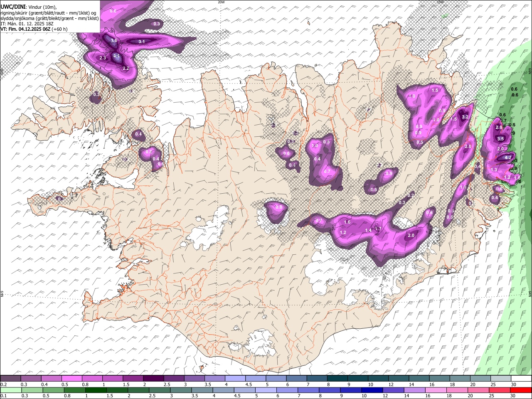The image size is (532, 399).
Task: Click the medium green 0.5–0.8 lower-row swatch
Action: click(53, 390)
